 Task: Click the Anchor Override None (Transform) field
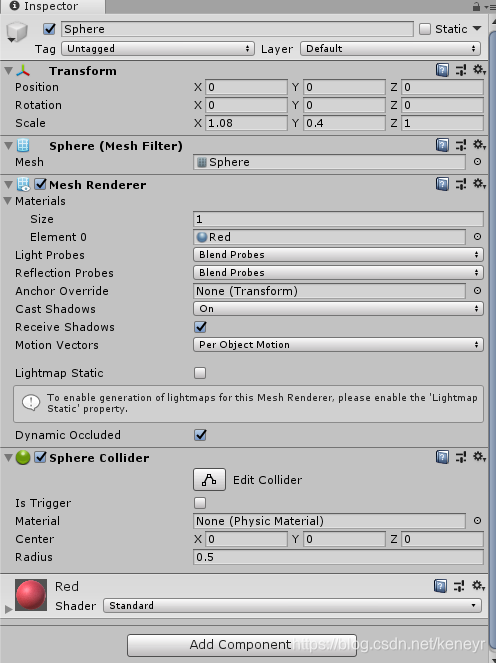coord(329,291)
